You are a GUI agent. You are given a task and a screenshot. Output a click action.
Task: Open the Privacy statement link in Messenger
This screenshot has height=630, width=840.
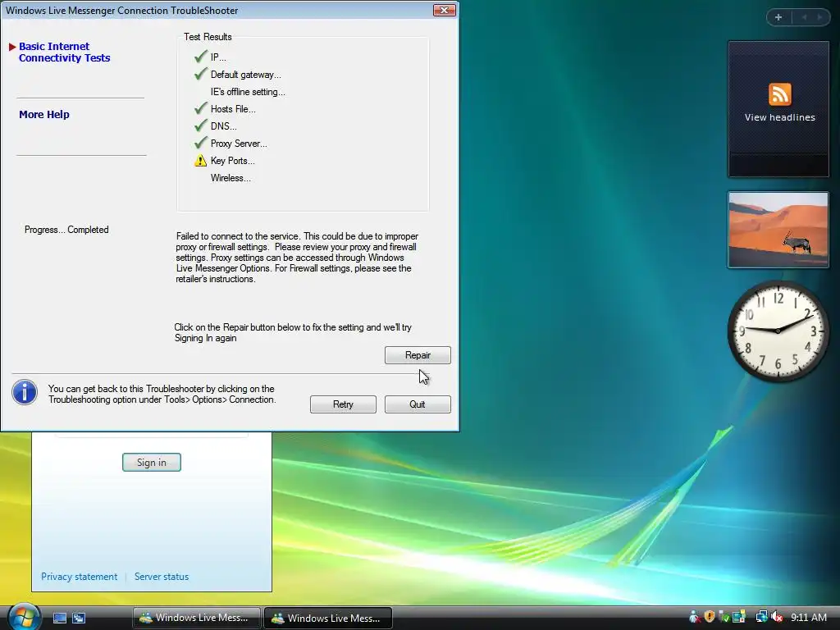(x=80, y=577)
